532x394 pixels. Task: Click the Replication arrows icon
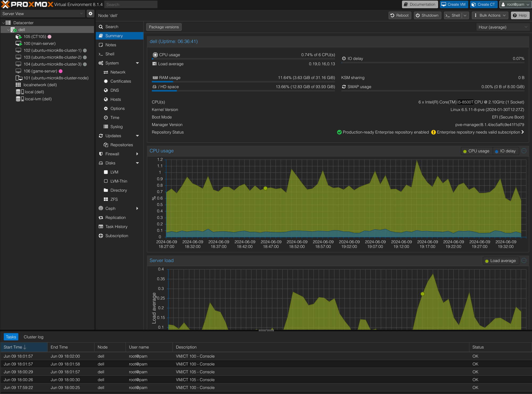pyautogui.click(x=101, y=218)
